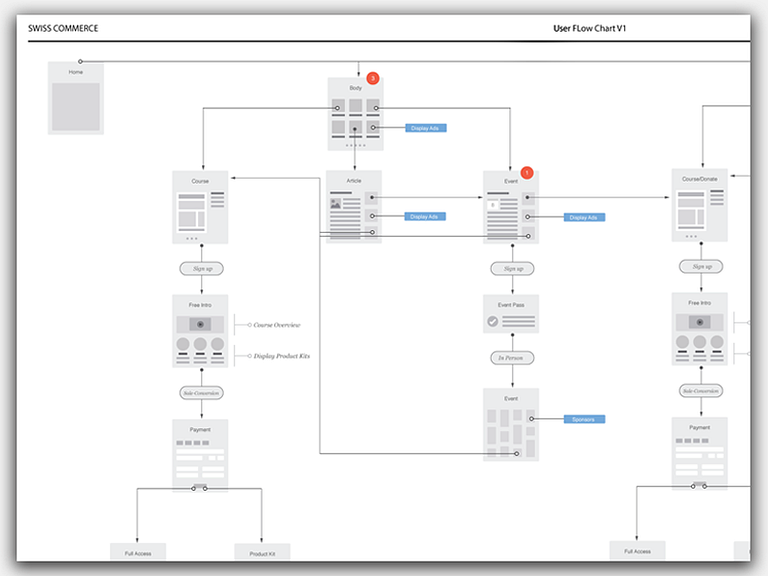Select the Full Access box beside Product Kit
This screenshot has width=768, height=576.
click(138, 552)
